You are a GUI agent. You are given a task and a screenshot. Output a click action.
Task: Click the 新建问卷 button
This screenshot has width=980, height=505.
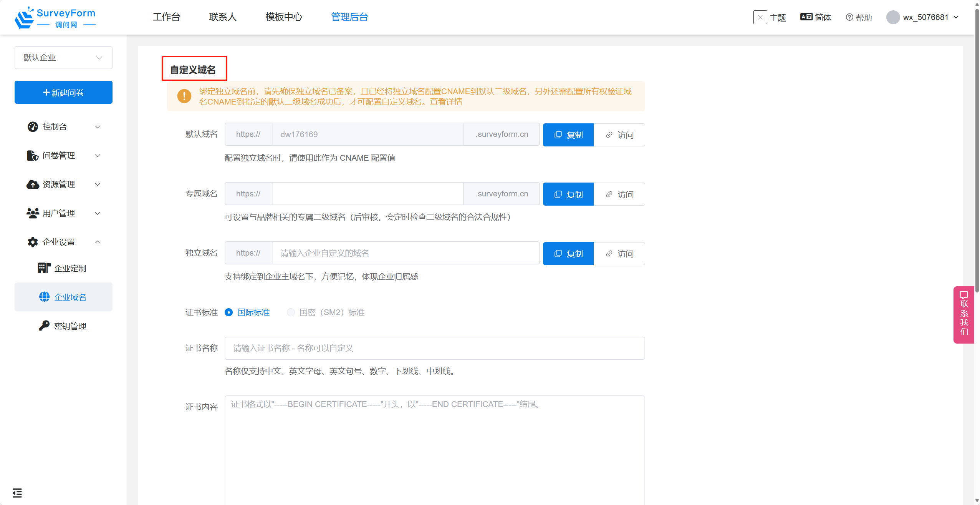(63, 92)
